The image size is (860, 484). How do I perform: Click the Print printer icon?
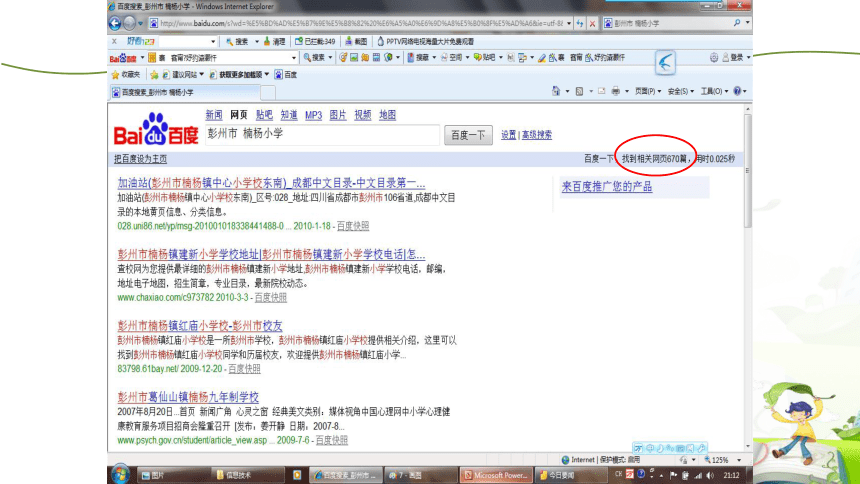pyautogui.click(x=615, y=91)
